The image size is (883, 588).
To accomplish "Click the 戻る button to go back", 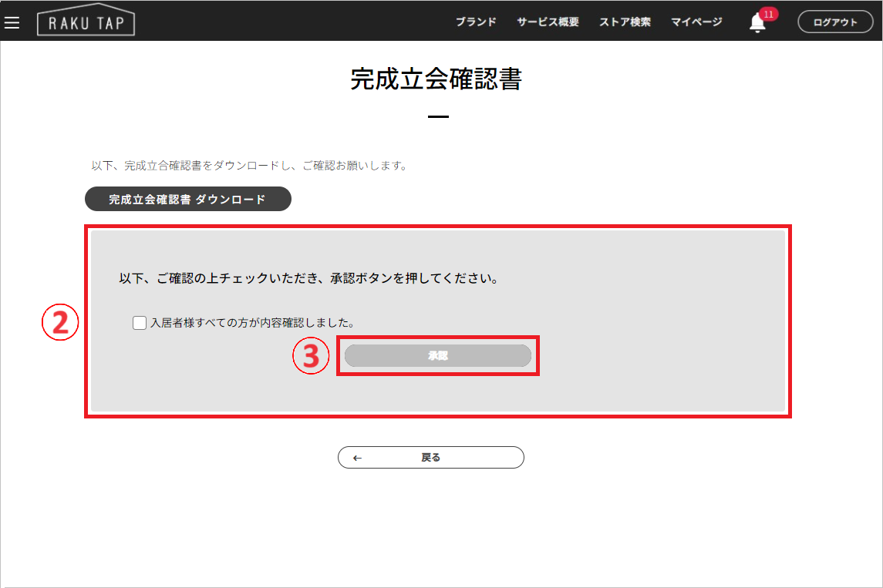I will tap(430, 457).
